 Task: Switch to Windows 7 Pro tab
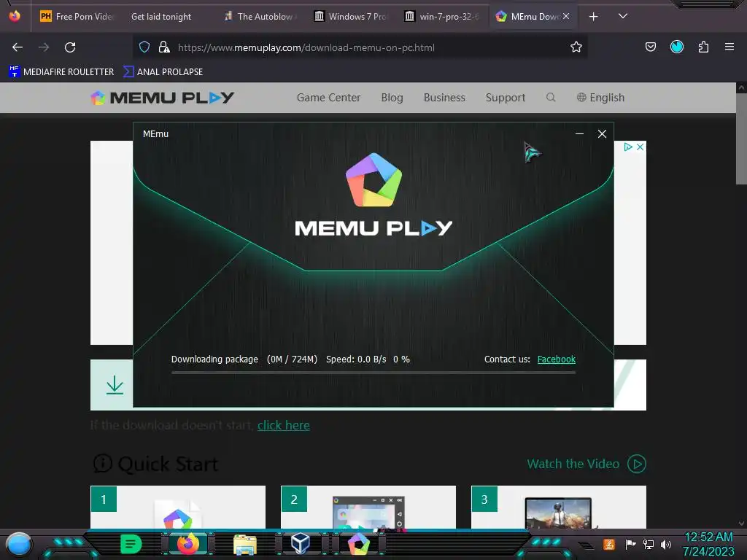[x=352, y=17]
